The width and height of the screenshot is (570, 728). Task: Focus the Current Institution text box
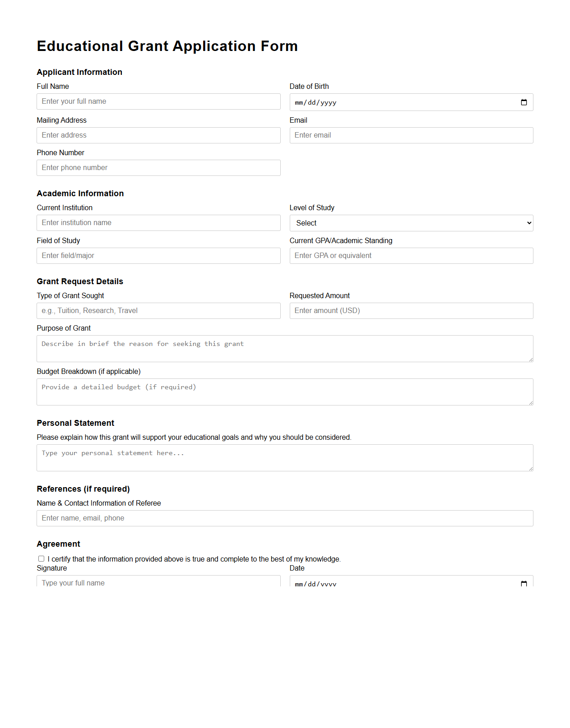coord(158,223)
